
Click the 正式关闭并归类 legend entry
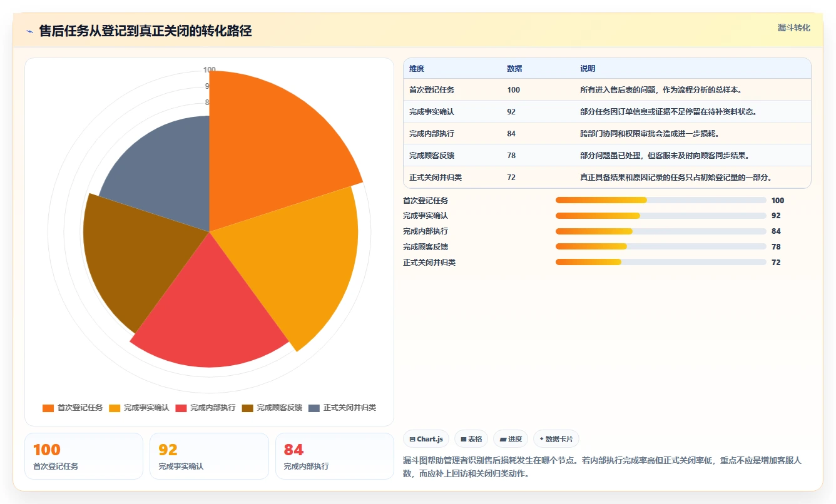click(342, 408)
